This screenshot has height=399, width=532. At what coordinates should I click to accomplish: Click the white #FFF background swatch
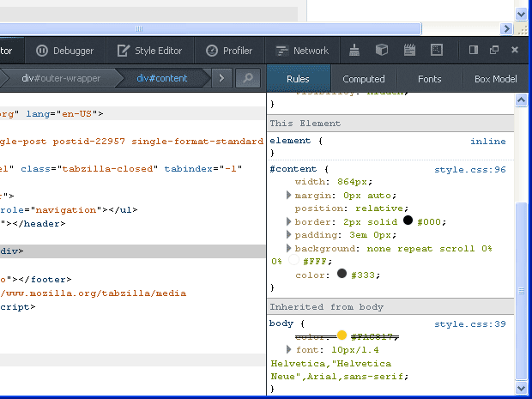tap(293, 260)
